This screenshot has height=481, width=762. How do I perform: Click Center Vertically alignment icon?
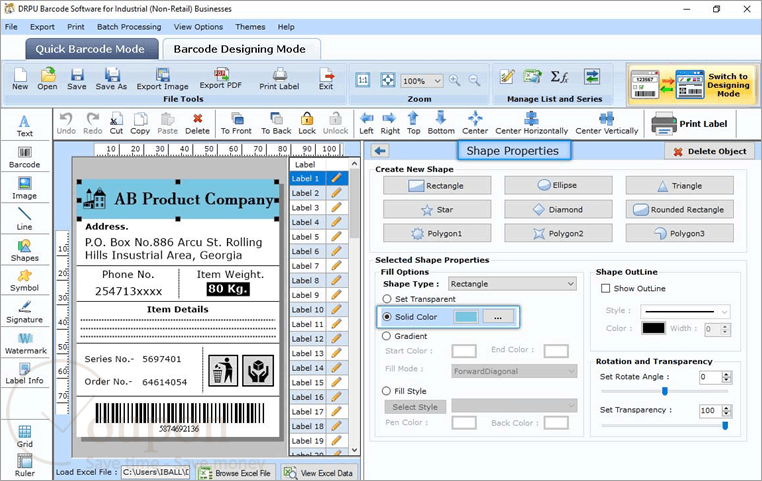point(606,123)
